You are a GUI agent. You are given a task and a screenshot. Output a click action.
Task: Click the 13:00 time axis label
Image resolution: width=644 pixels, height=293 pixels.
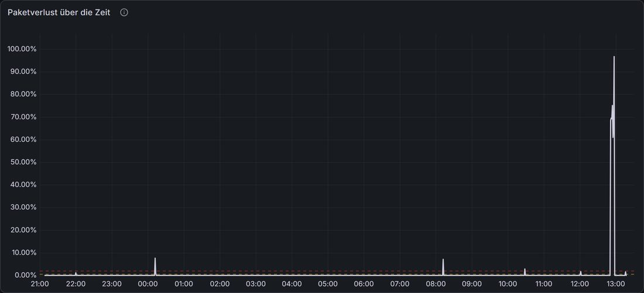click(x=616, y=284)
